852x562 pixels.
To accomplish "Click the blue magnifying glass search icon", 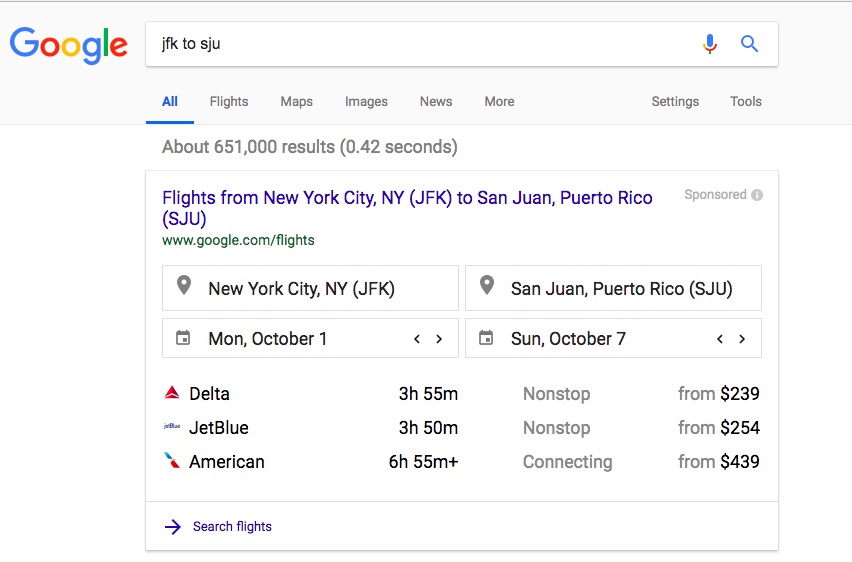I will click(749, 44).
